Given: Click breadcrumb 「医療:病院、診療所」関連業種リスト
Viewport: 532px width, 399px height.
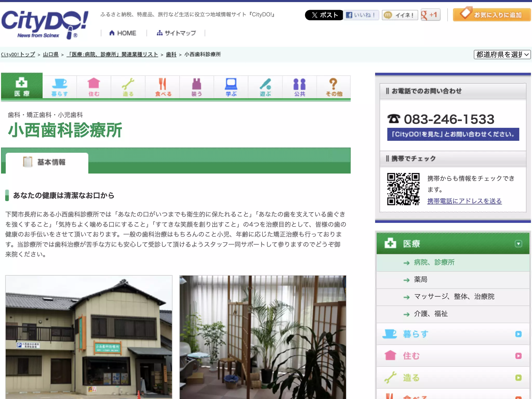Looking at the screenshot, I should click(x=112, y=55).
